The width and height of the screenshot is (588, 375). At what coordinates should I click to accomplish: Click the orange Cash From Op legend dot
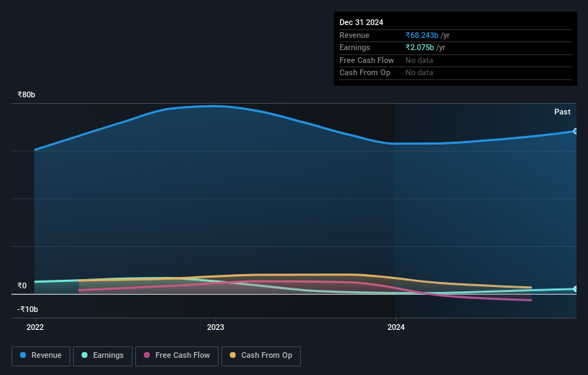click(233, 355)
